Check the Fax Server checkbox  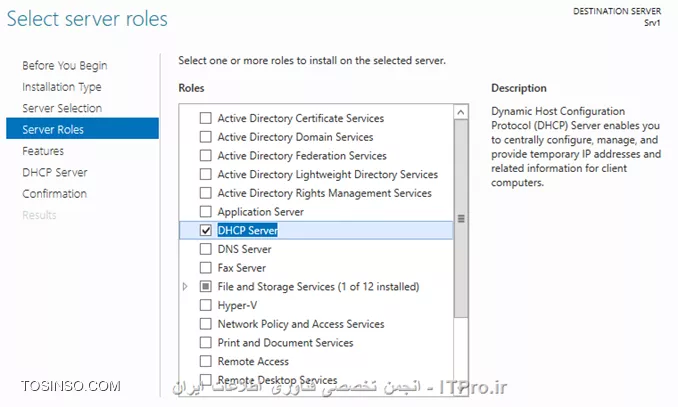click(206, 268)
